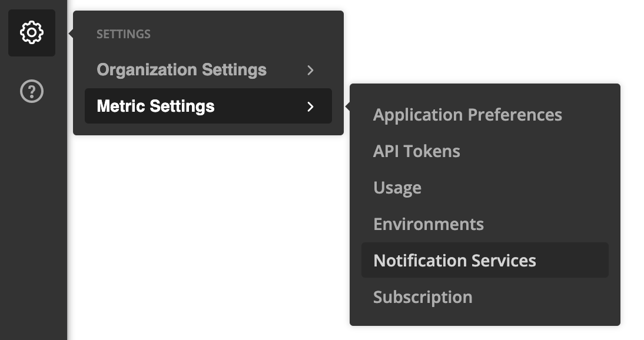Screen dimensions: 644x340
Task: Click the Metric Settings chevron arrow
Action: tap(311, 106)
